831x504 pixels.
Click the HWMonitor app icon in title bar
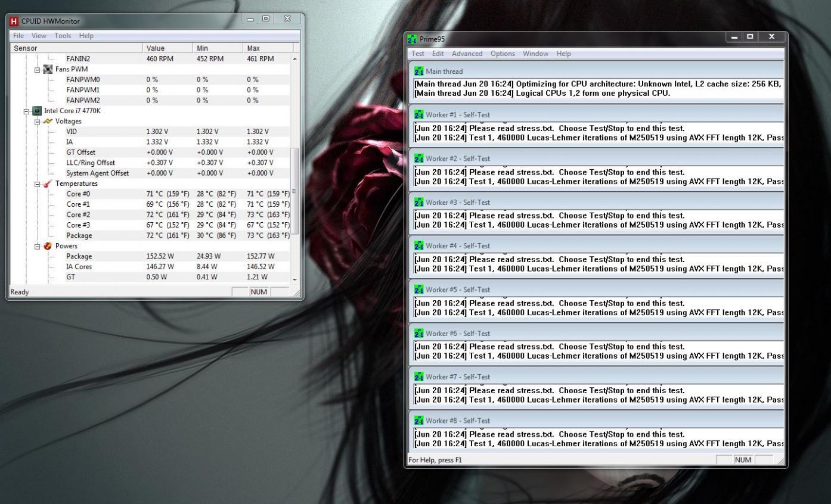14,21
